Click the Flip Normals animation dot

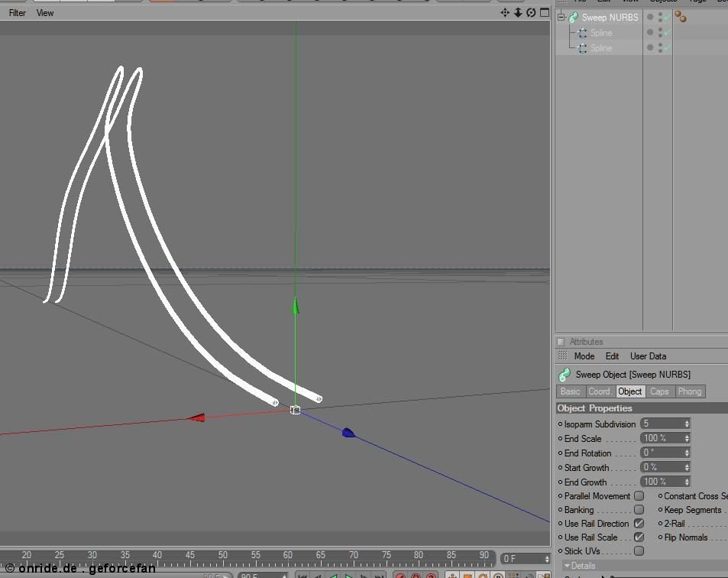[660, 537]
